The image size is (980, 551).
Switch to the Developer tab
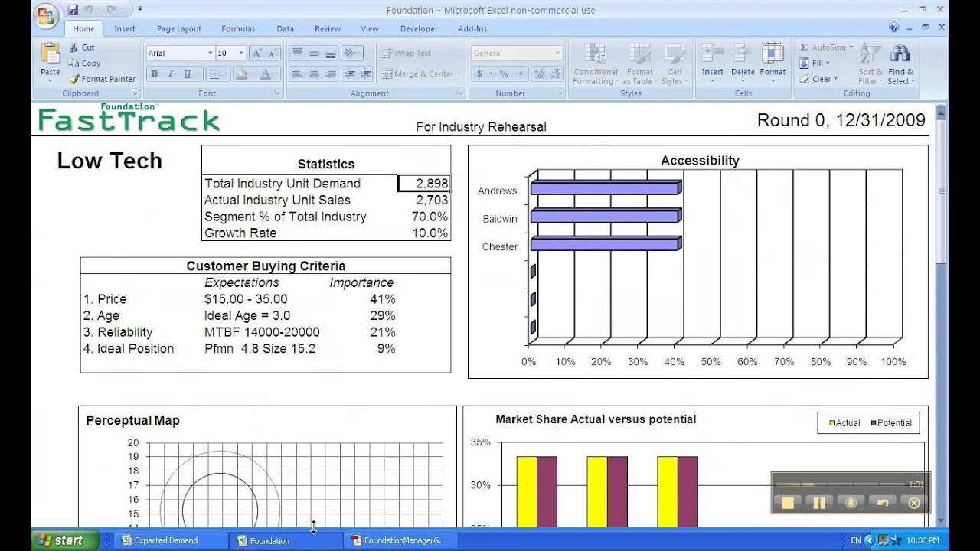click(419, 29)
